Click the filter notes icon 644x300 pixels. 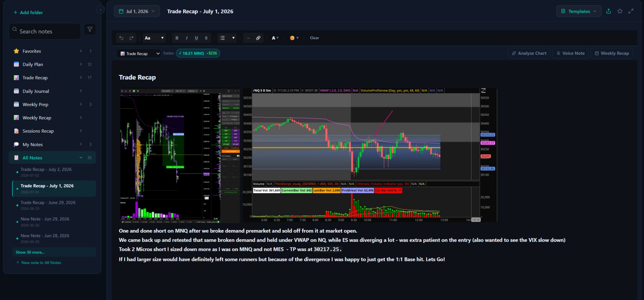[90, 29]
